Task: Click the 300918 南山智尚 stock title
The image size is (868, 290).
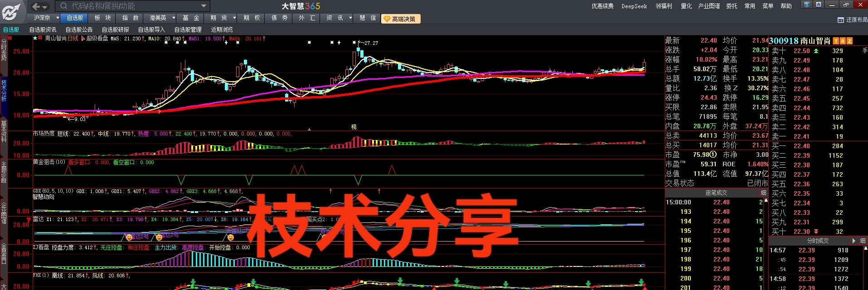Action: pos(800,41)
